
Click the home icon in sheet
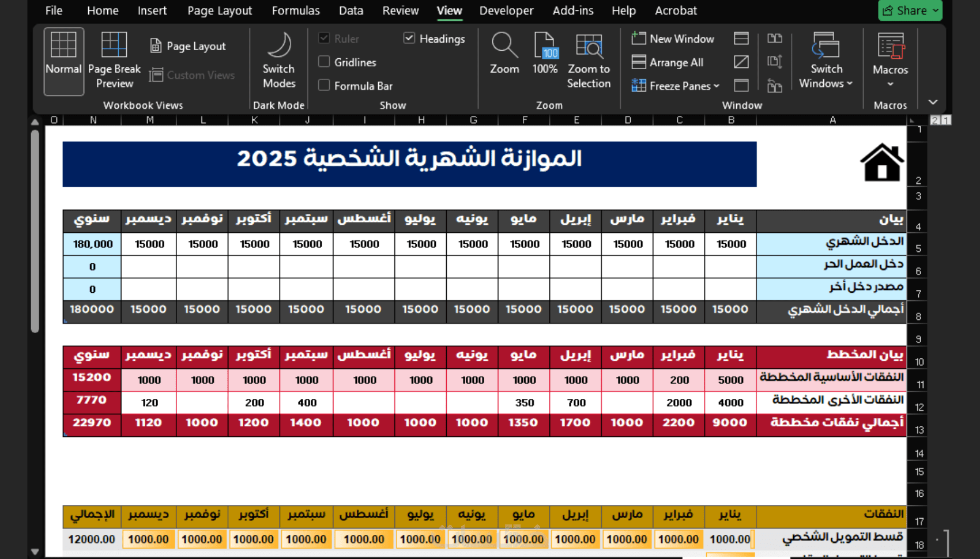point(881,163)
